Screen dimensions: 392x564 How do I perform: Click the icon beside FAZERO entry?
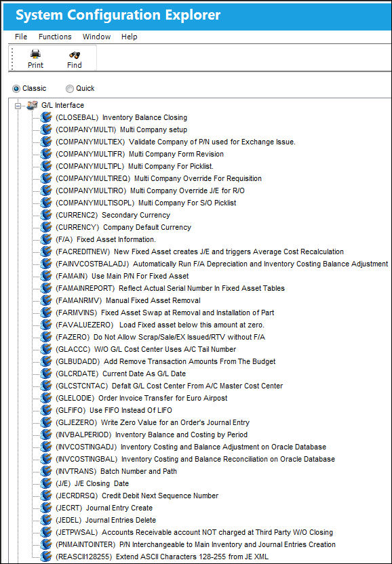tap(46, 338)
